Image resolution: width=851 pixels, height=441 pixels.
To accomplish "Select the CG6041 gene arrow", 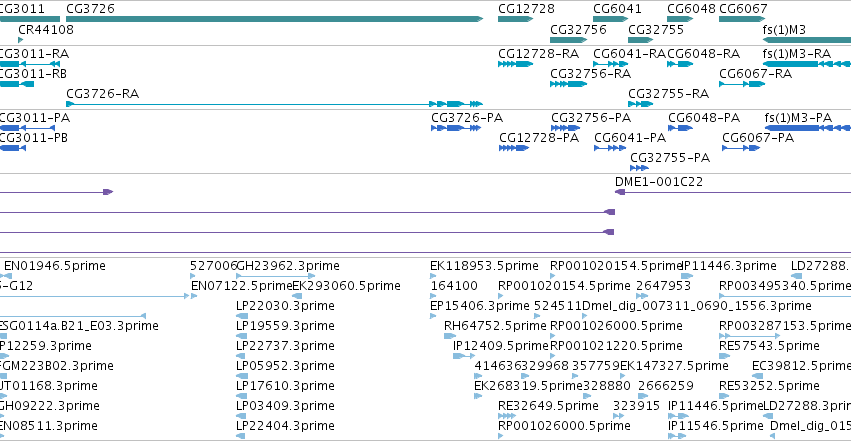I will pyautogui.click(x=610, y=19).
